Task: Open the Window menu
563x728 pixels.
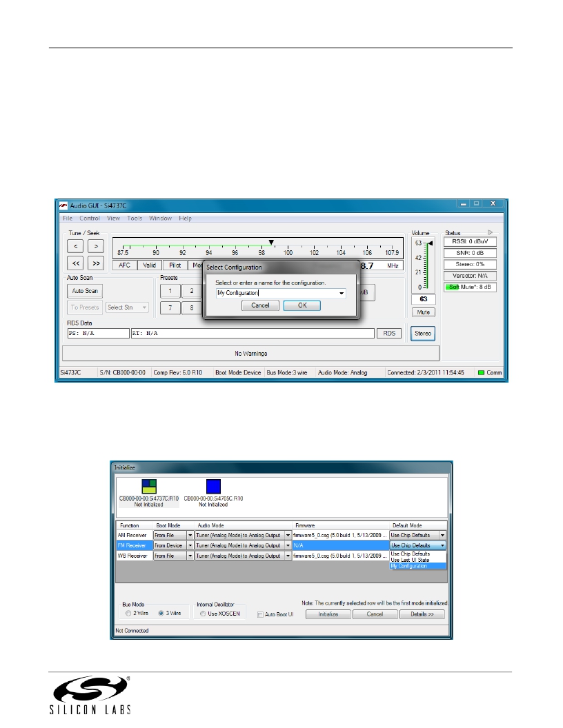Action: coord(160,219)
